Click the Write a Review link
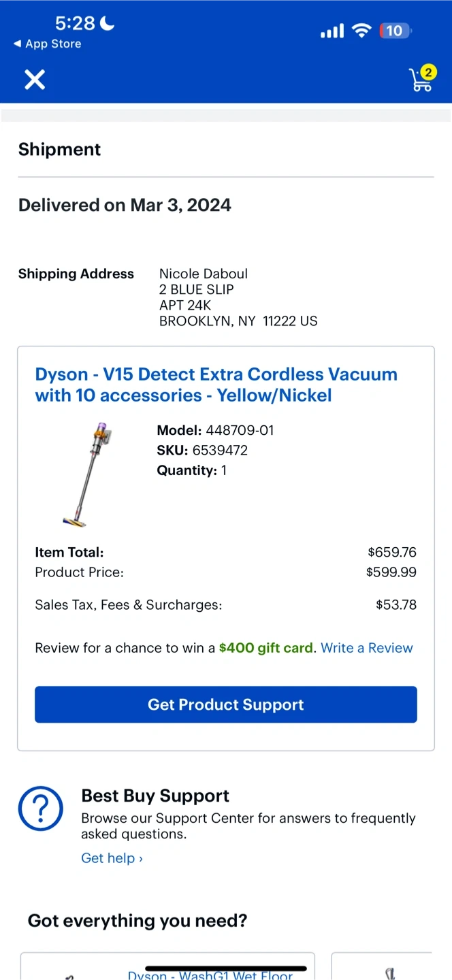This screenshot has height=980, width=452. coord(367,648)
